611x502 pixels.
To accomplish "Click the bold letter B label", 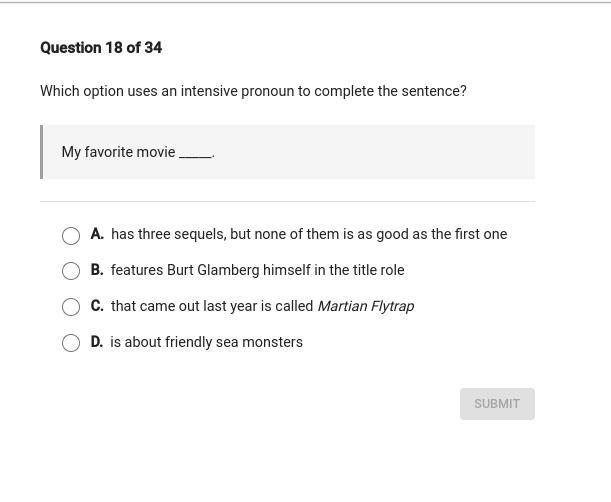I will [x=97, y=270].
